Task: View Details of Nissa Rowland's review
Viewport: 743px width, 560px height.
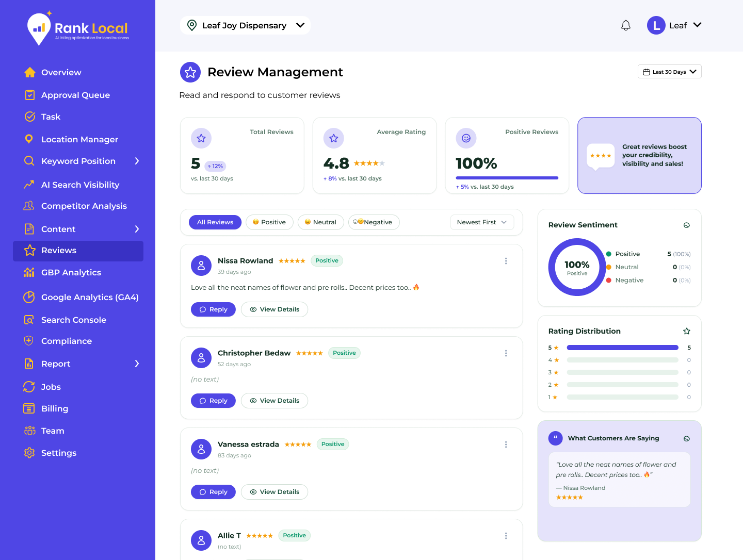Action: (274, 309)
